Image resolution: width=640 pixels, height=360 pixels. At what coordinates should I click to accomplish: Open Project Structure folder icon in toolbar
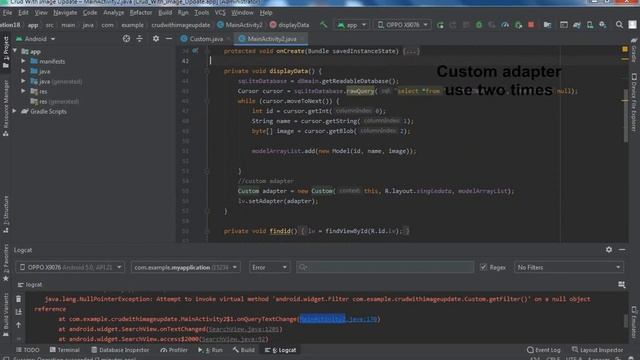click(x=547, y=25)
